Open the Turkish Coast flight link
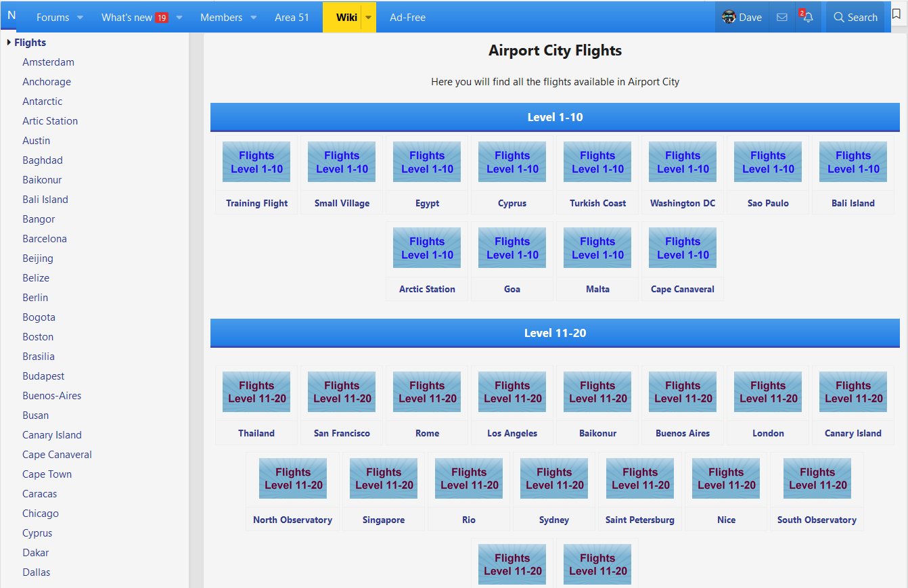Viewport: 908px width, 588px height. (597, 203)
